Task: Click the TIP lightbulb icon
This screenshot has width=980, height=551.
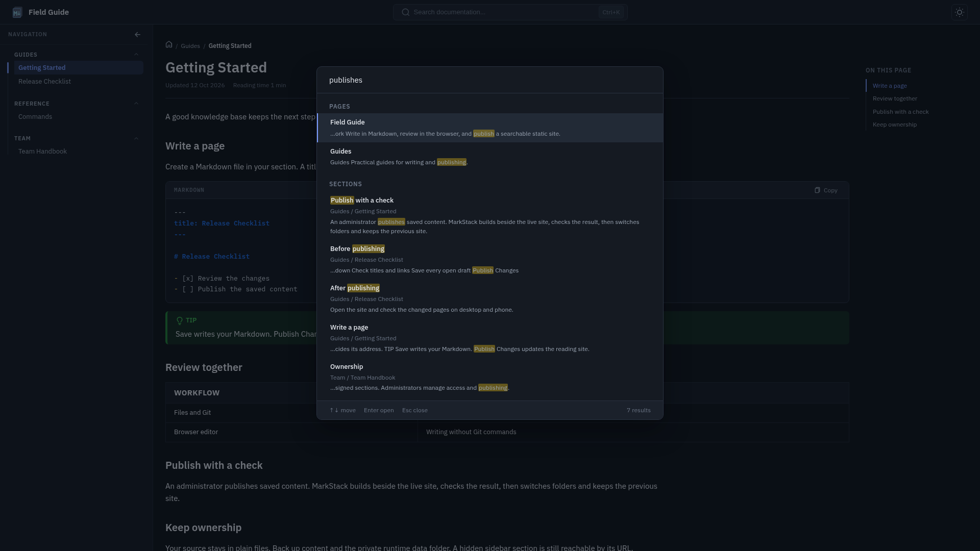Action: pos(180,321)
